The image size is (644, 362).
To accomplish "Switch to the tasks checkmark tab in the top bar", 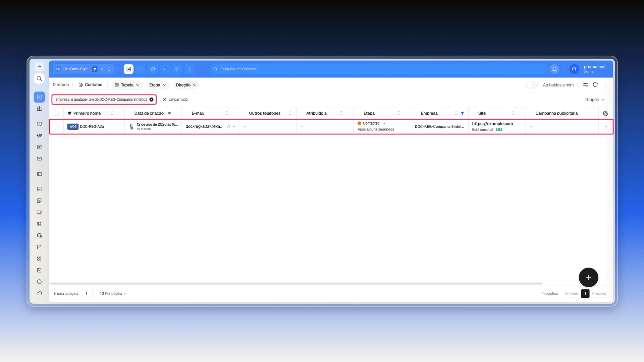I will [x=165, y=69].
